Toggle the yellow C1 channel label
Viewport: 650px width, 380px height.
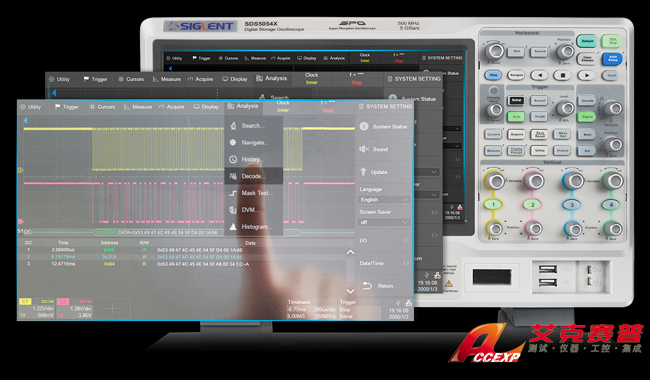coord(25,302)
